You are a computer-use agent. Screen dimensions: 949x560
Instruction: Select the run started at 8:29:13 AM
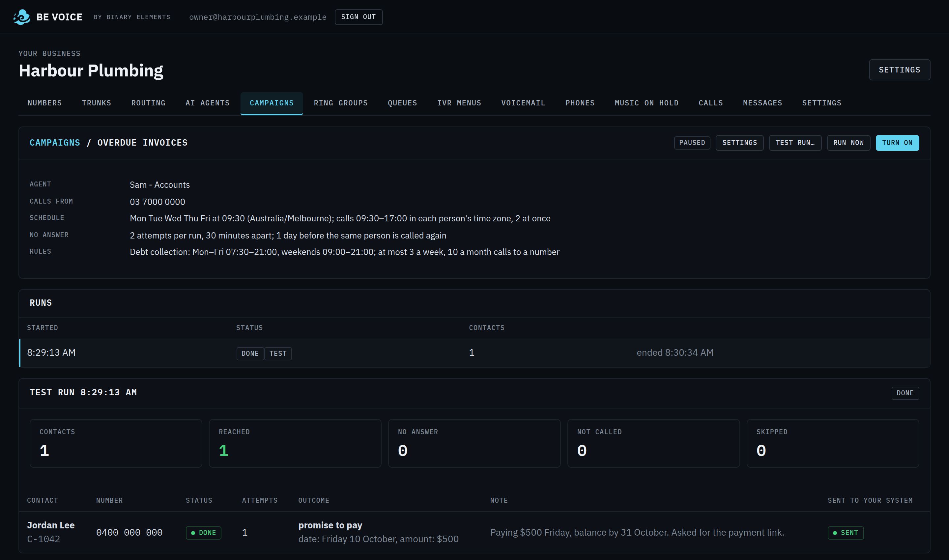point(474,353)
